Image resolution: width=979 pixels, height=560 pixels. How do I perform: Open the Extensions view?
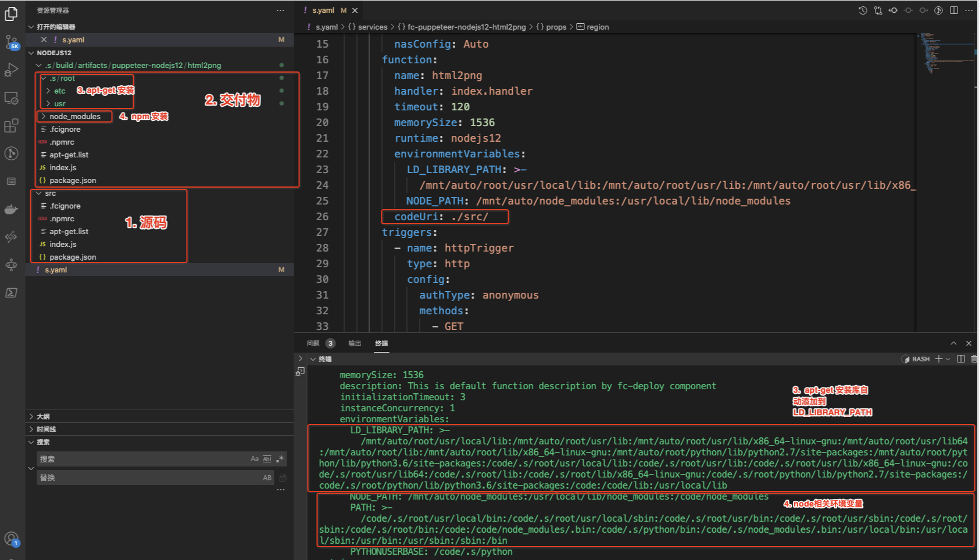tap(11, 125)
